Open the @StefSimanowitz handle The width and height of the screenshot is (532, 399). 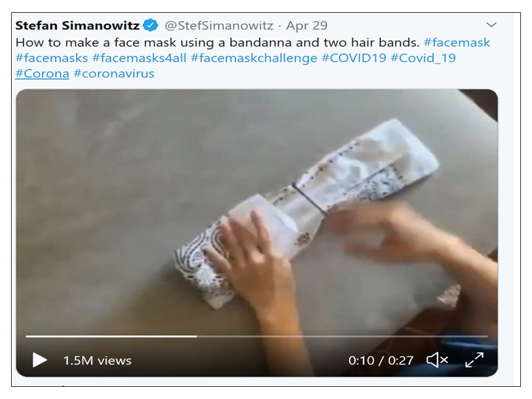point(219,25)
